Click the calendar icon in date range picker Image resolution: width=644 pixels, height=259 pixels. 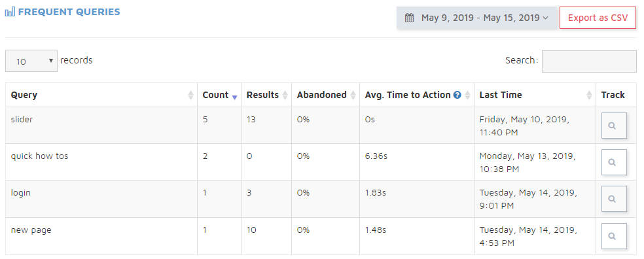[409, 18]
